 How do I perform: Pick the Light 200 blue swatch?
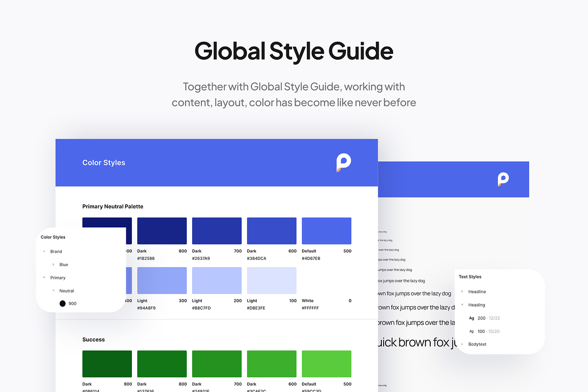coord(217,280)
